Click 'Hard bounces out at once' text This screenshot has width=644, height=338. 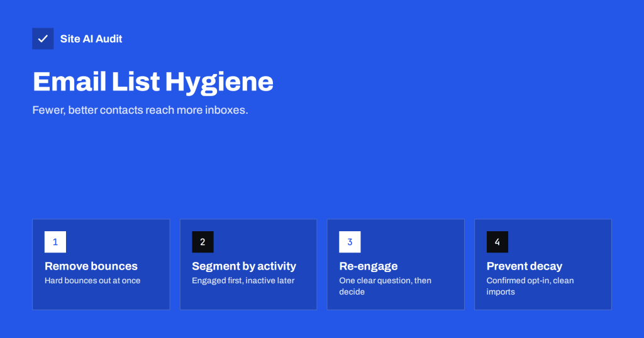click(92, 281)
